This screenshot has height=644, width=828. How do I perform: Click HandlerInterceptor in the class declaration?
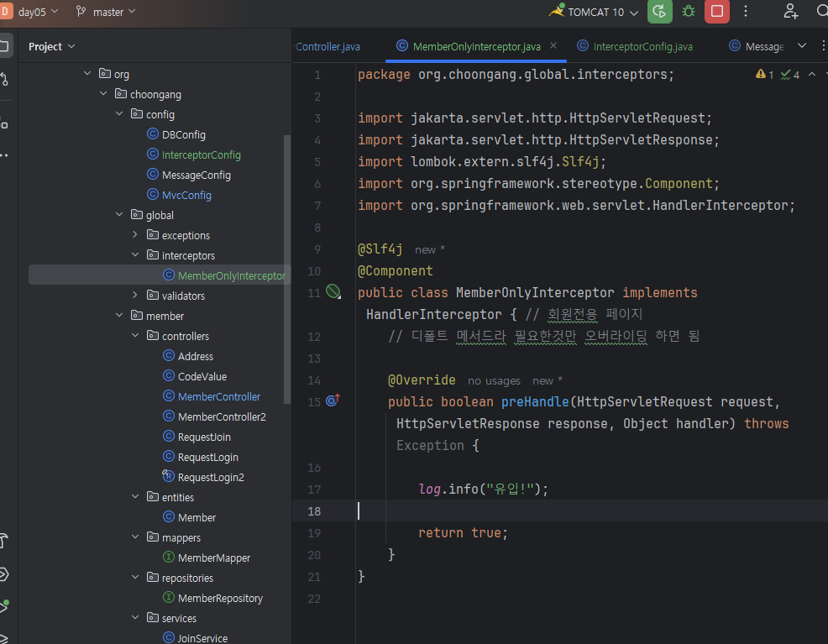pos(433,314)
